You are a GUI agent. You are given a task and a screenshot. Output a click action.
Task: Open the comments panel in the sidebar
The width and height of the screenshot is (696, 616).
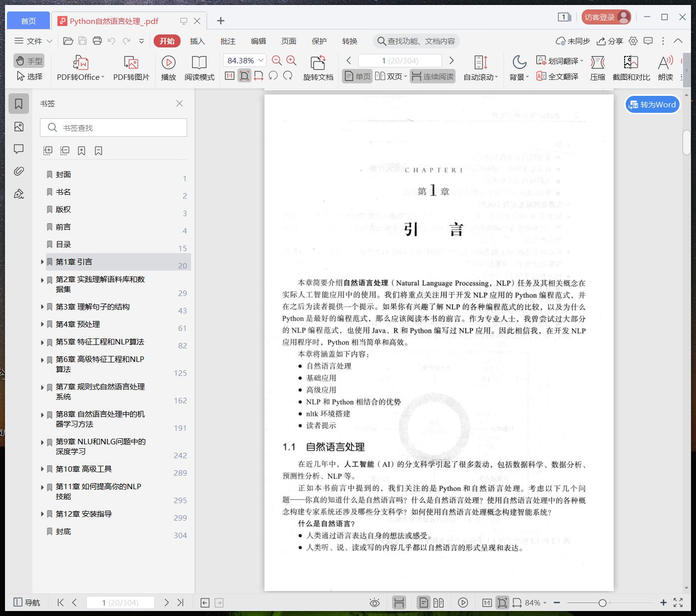[x=19, y=149]
